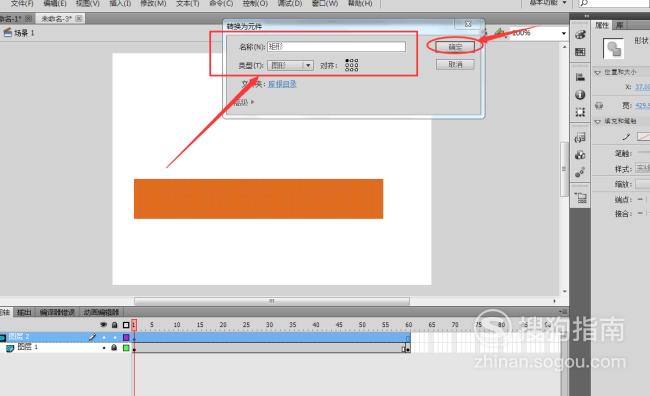The width and height of the screenshot is (650, 396).
Task: Open the Motion Presets panel icon in the dock
Action: [x=580, y=172]
